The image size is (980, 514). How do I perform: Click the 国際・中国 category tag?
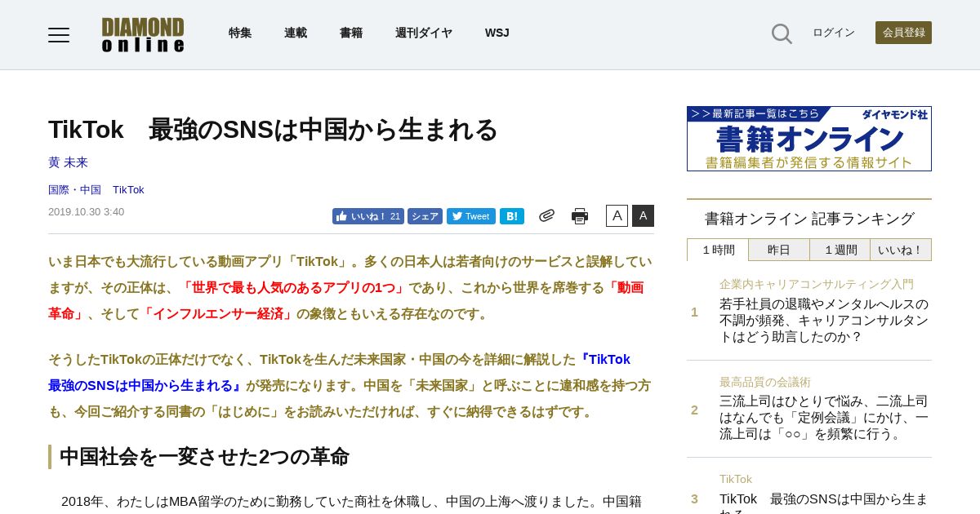74,190
